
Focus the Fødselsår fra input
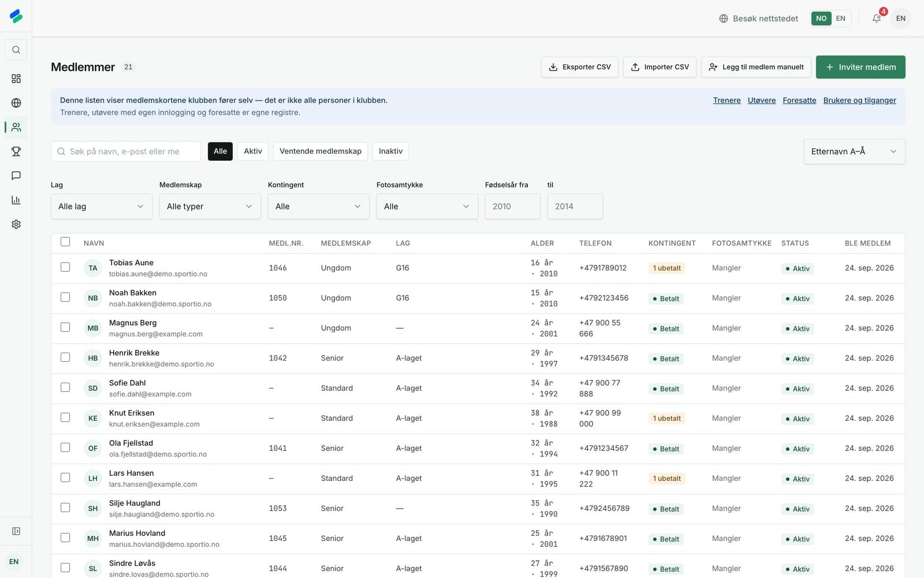pyautogui.click(x=513, y=206)
